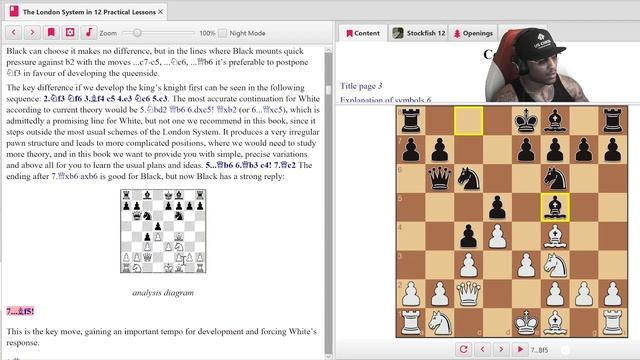
Task: Click the 7...Bf5 move label below board
Action: [539, 350]
